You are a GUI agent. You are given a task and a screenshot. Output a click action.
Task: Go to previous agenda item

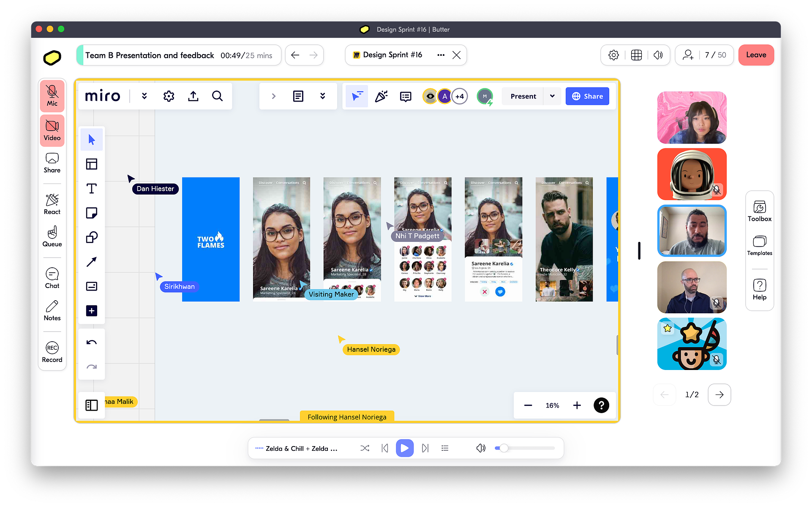[x=295, y=55]
